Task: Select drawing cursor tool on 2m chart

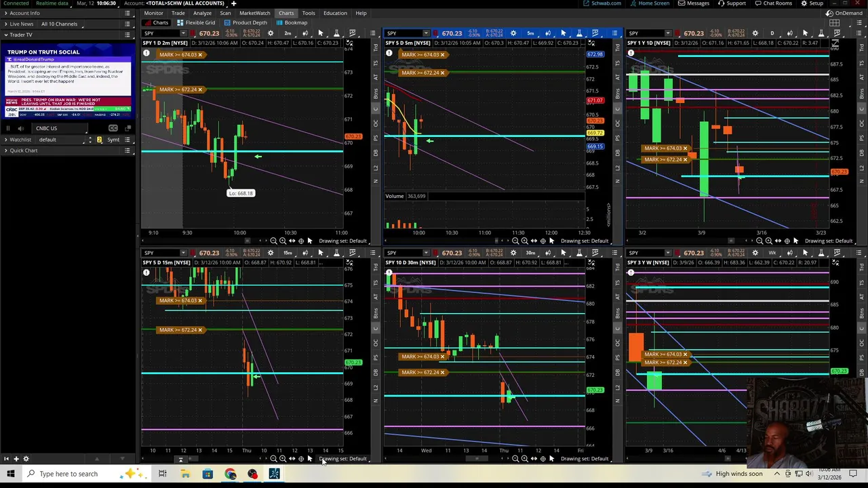Action: click(x=321, y=33)
